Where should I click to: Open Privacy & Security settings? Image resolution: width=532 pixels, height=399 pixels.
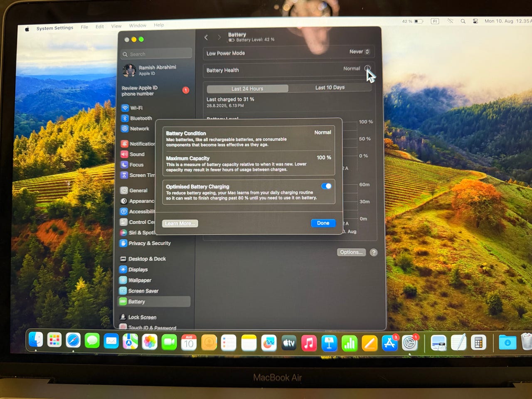[x=145, y=243]
